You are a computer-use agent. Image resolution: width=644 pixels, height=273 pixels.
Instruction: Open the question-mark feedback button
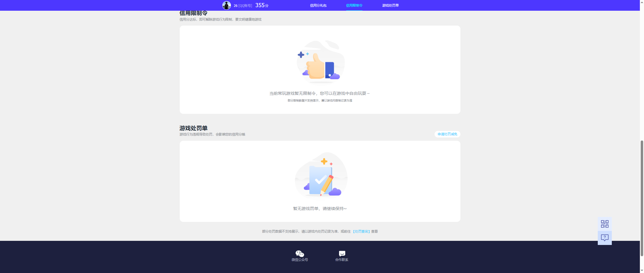coord(605,238)
